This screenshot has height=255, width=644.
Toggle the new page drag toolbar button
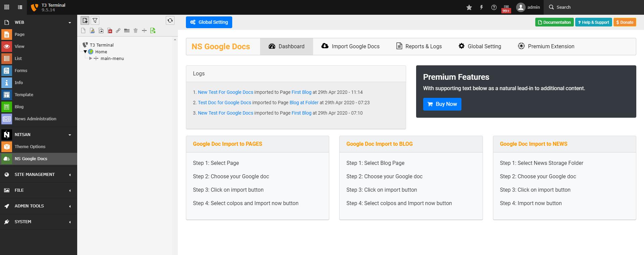point(85,20)
